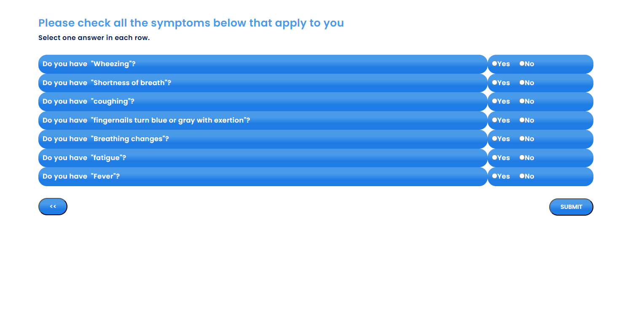Answer Yes for fatigue
This screenshot has height=318, width=644.
click(494, 158)
